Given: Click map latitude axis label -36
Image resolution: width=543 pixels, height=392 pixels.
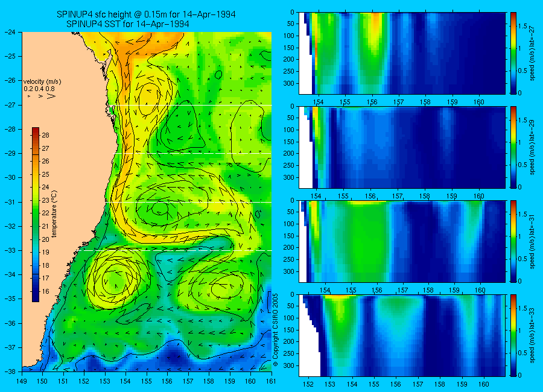Looking at the screenshot, I should pyautogui.click(x=10, y=323).
